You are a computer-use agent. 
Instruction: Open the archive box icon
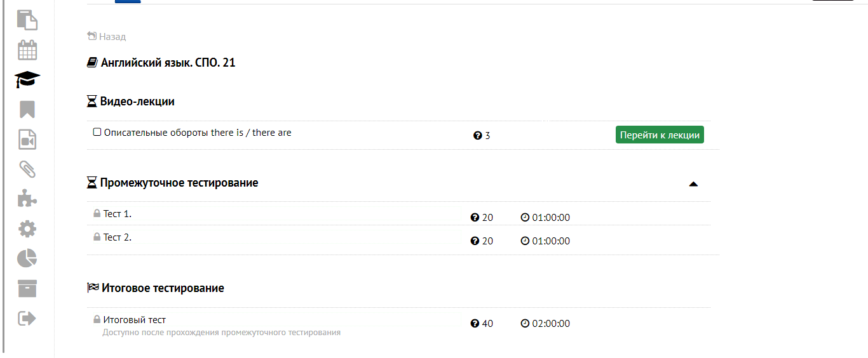click(x=27, y=288)
